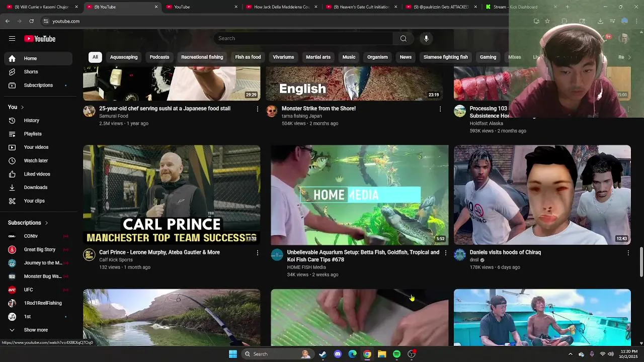Select the Podcasts filter chip
The height and width of the screenshot is (362, 644).
point(159,57)
